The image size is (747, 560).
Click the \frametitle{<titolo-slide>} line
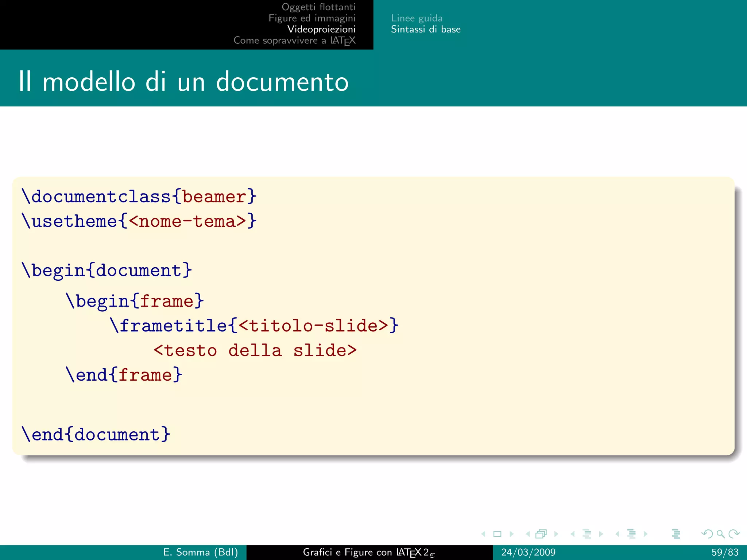click(254, 326)
